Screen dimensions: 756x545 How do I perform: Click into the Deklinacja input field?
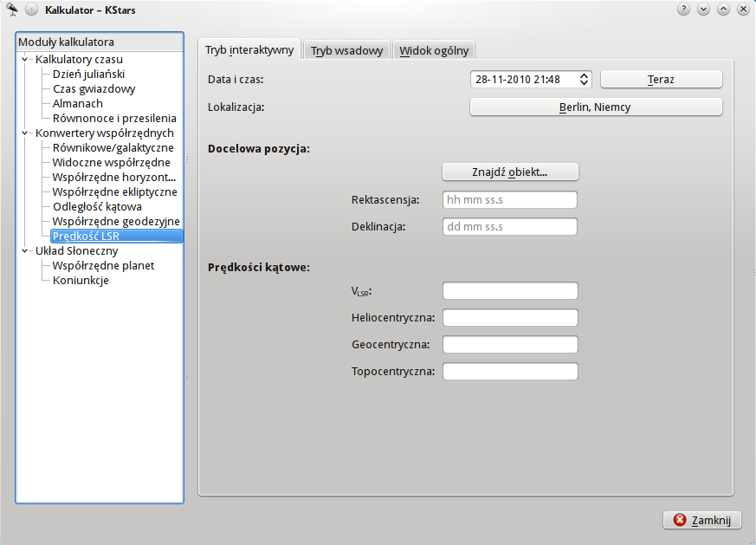coord(509,227)
